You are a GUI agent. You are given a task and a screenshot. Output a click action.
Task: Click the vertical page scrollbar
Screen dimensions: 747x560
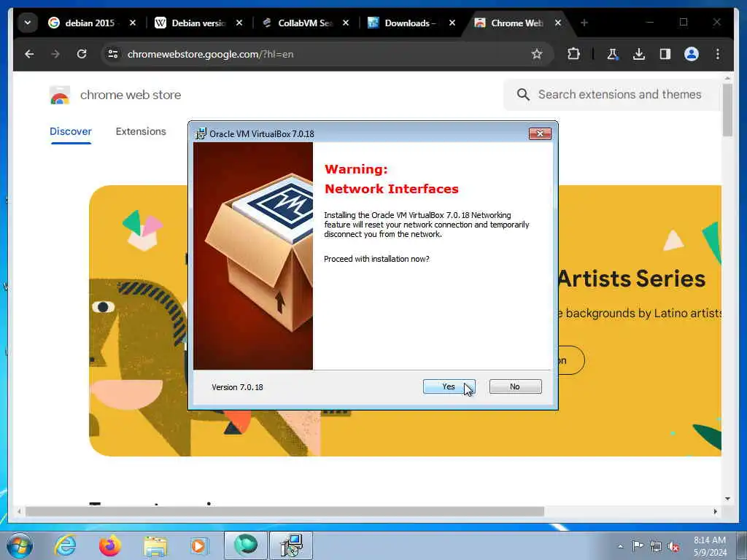pyautogui.click(x=727, y=111)
